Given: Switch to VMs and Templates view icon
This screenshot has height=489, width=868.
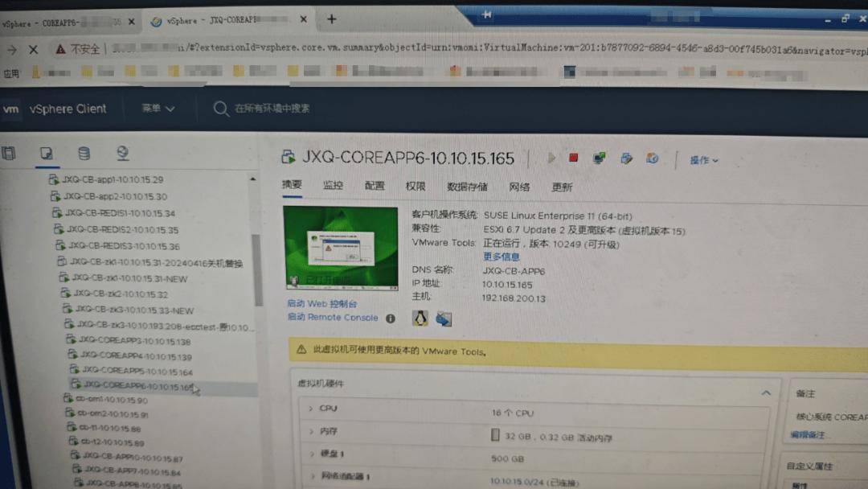Looking at the screenshot, I should (x=47, y=154).
